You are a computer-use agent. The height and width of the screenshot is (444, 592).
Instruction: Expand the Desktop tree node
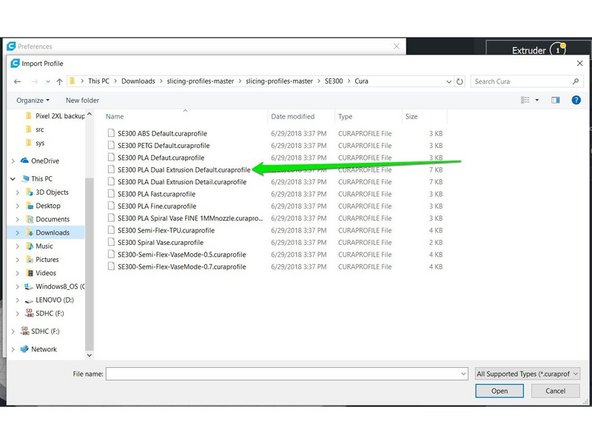(x=17, y=206)
